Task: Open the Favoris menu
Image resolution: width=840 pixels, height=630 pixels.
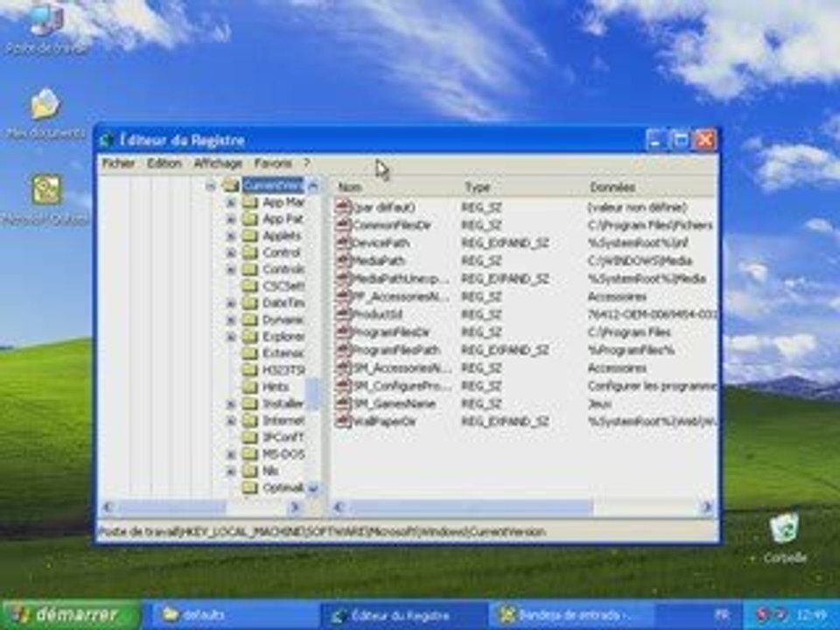Action: point(273,164)
